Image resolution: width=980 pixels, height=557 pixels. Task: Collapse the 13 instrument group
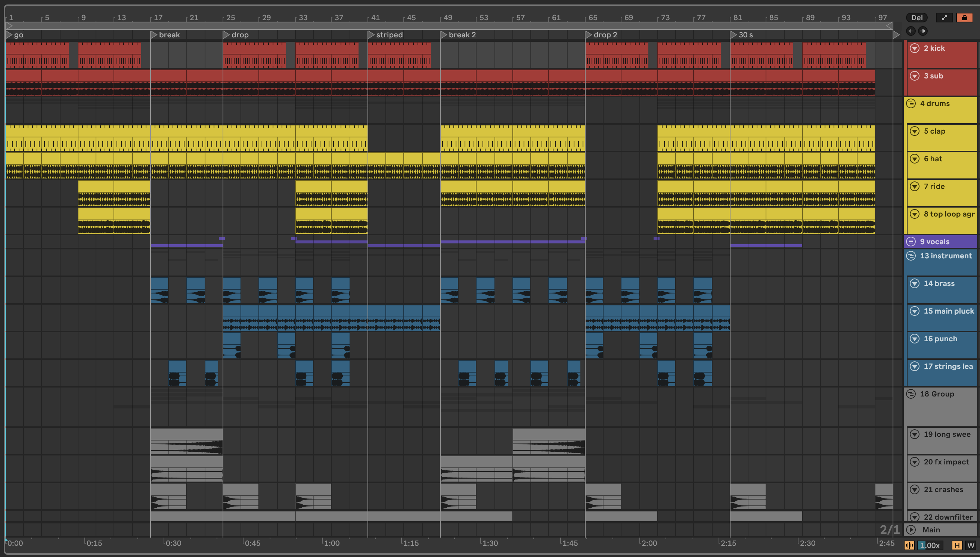click(x=911, y=256)
